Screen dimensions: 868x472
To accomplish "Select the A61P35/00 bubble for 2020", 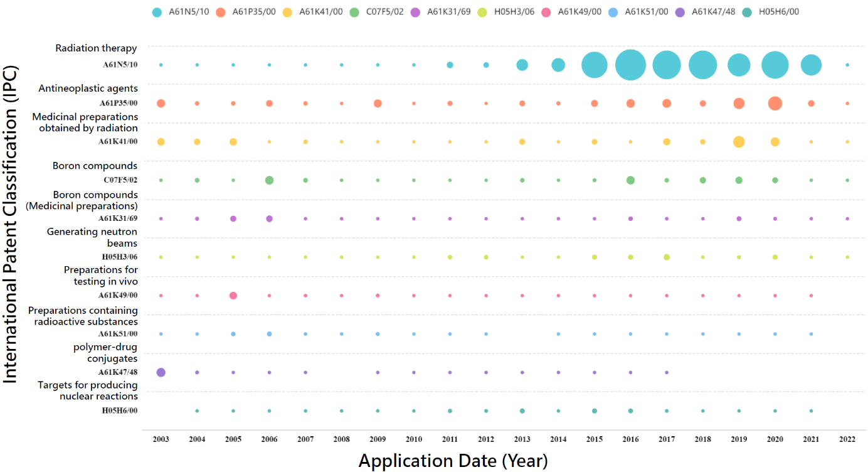I will click(775, 104).
